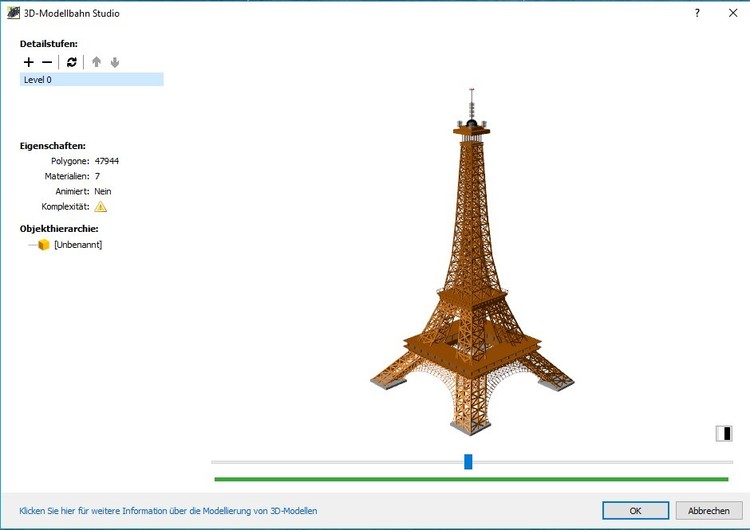Toggle preview background black/white icon

(724, 433)
